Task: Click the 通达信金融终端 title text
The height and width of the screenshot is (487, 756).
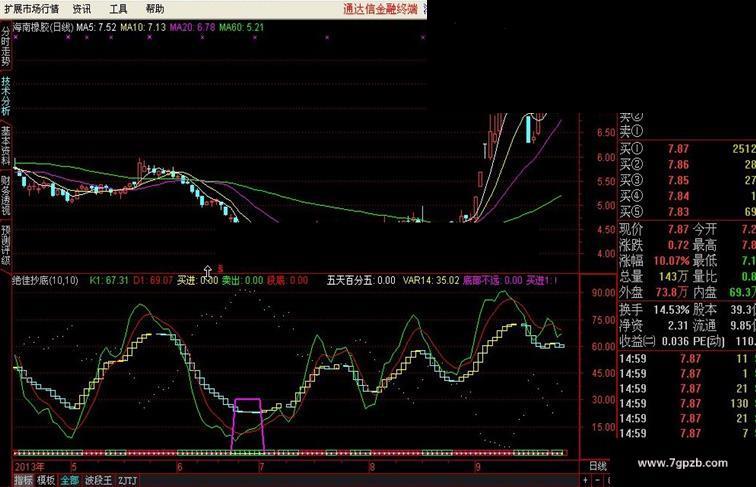Action: click(380, 9)
